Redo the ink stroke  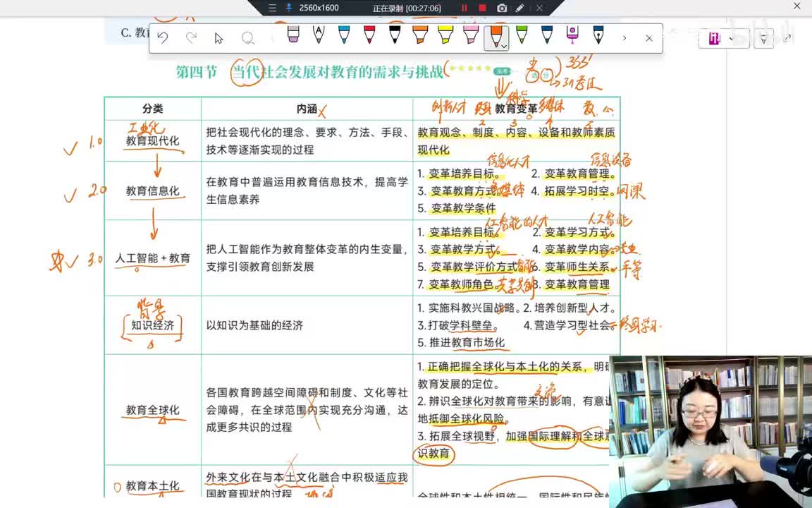191,38
